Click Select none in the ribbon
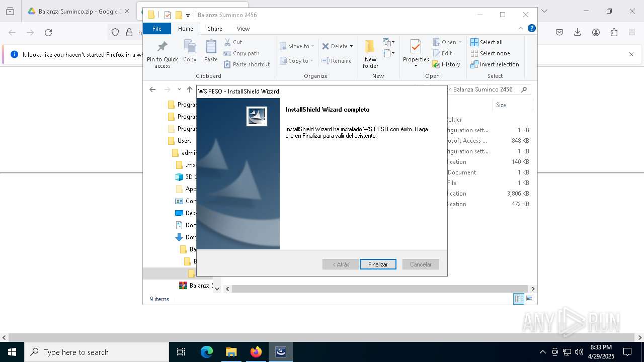644x362 pixels. pos(491,53)
